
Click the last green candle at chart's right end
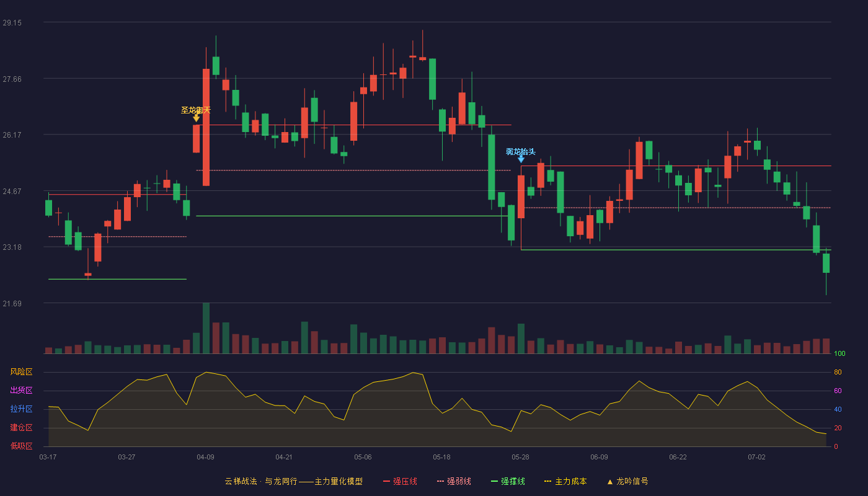[x=826, y=263]
